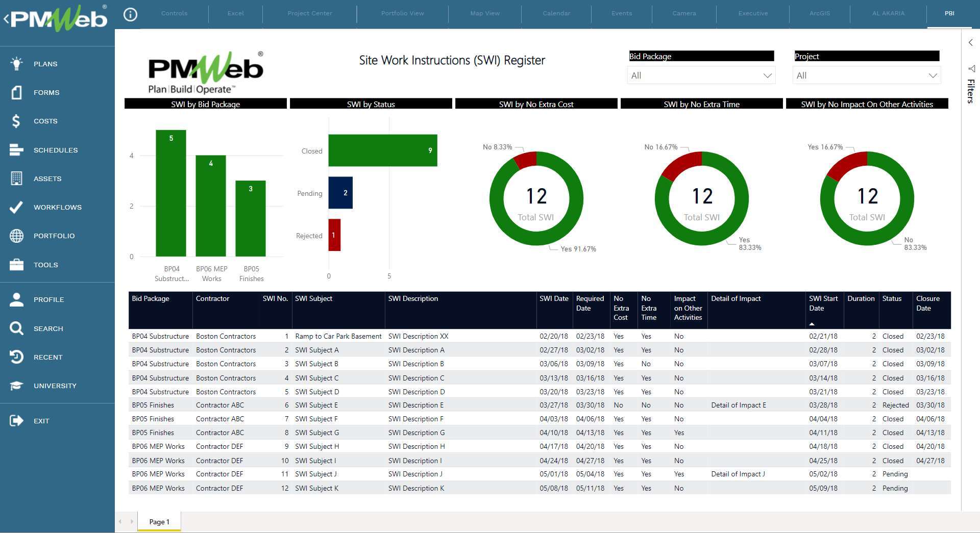Screen dimensions: 980x533
Task: Click the Workflows checkmark icon
Action: pyautogui.click(x=16, y=207)
